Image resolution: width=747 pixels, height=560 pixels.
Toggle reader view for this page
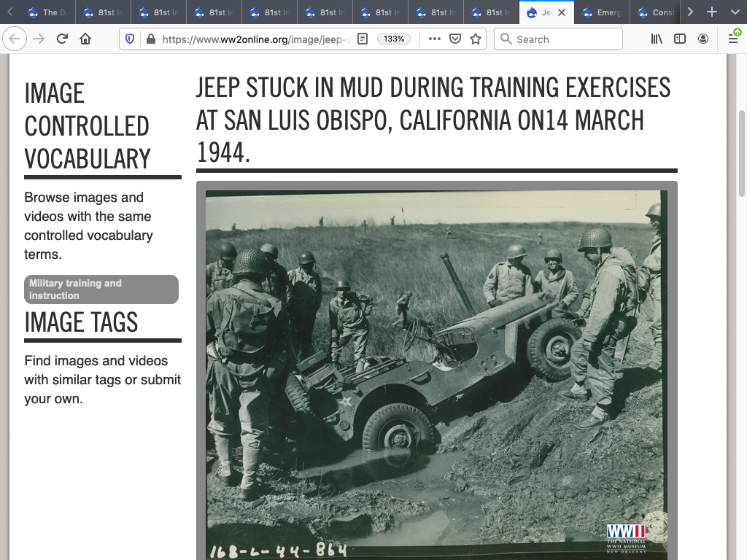(x=363, y=39)
